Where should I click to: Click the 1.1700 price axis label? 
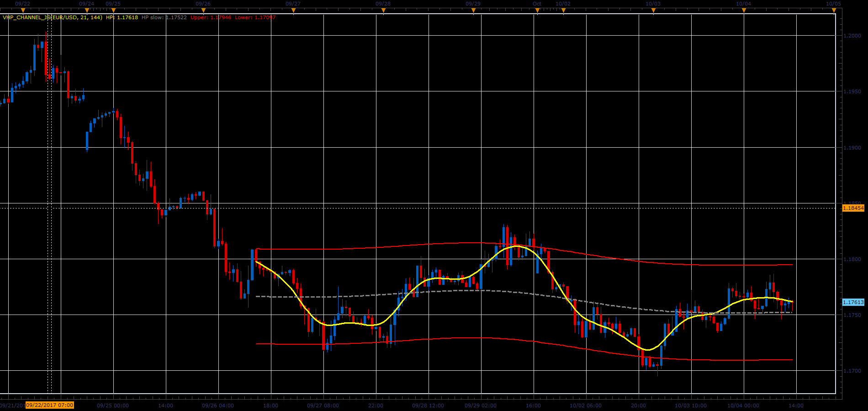[x=852, y=371]
